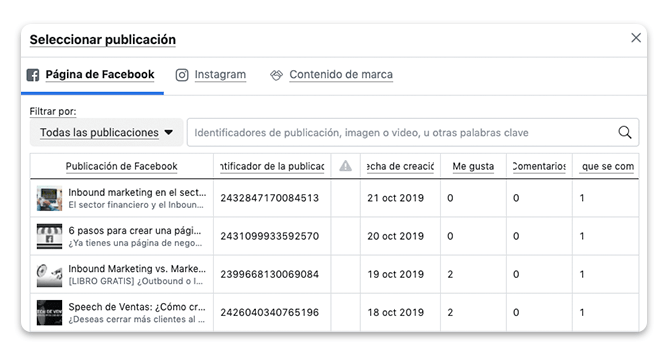Click identifier 2399668130069084
Image resolution: width=665 pixels, height=364 pixels.
click(x=269, y=274)
